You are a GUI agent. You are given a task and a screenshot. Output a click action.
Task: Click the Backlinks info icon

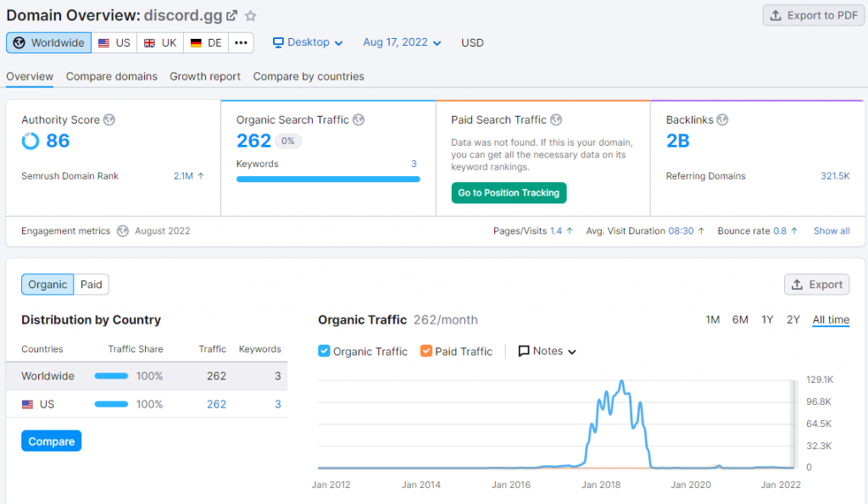click(x=722, y=119)
